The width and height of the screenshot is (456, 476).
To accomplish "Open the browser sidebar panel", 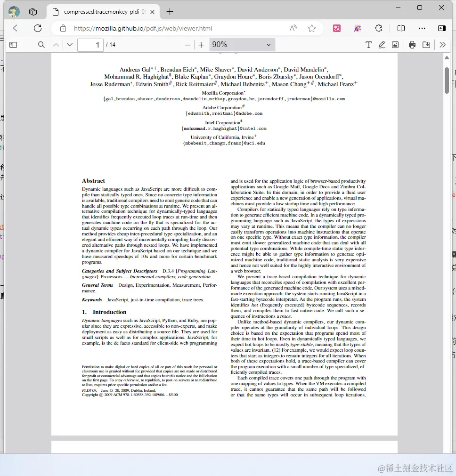I will click(442, 28).
